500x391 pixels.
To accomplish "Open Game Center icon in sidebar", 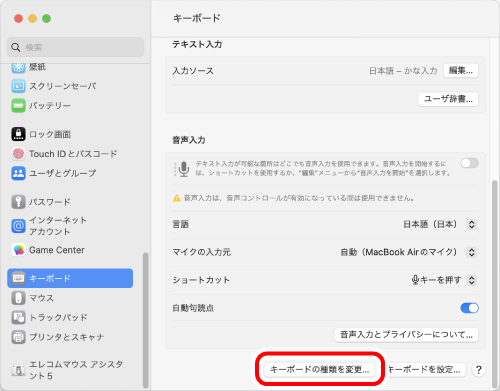I will tap(18, 250).
